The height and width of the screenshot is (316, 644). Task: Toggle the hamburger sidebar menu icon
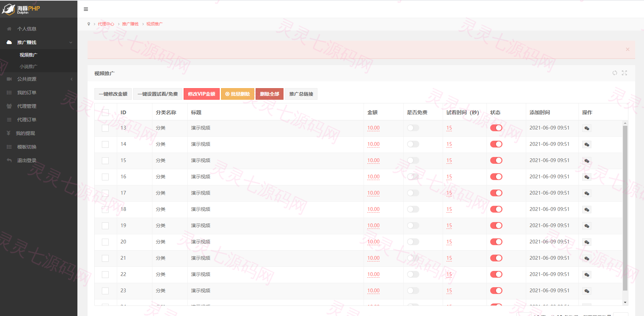click(86, 9)
